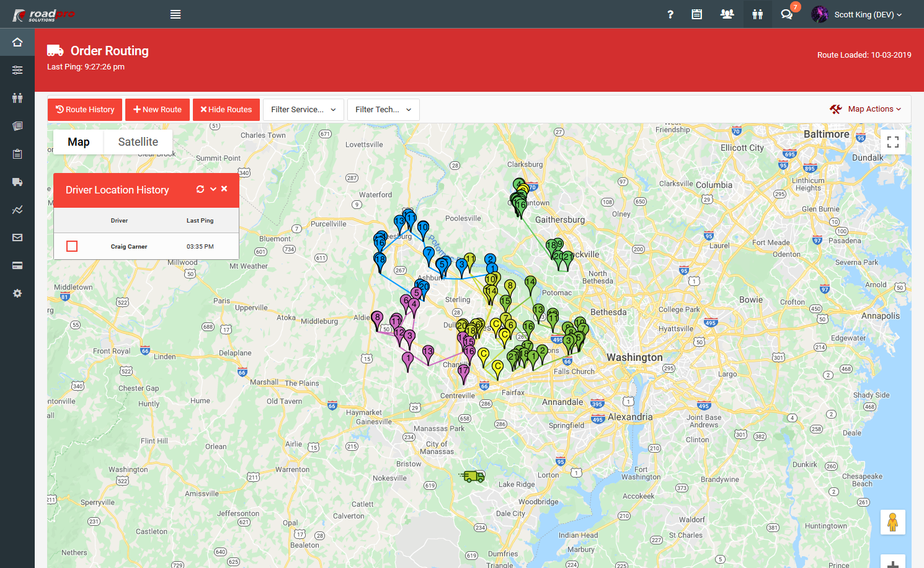The width and height of the screenshot is (924, 568).
Task: Click the 03:35 PM last ping value
Action: [x=200, y=247]
